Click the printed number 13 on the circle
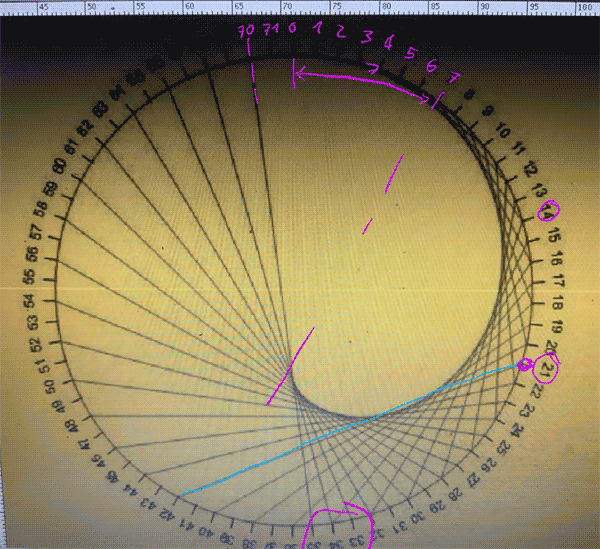 click(541, 190)
